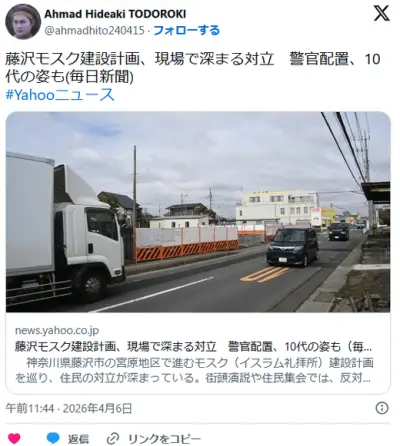The height and width of the screenshot is (446, 400).
Task: Click the news.yahoo.co.jp domain text
Action: click(x=57, y=330)
